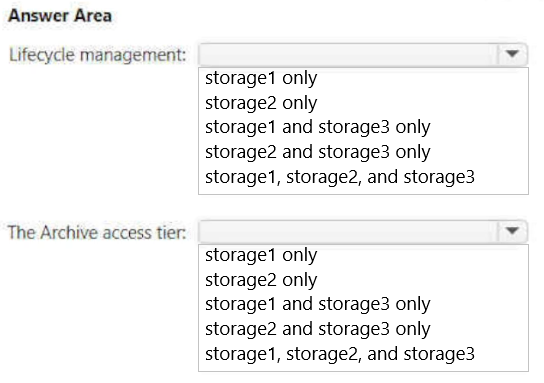
Task: Choose 'storage1 and storage3 only' for Lifecycle management
Action: pyautogui.click(x=318, y=127)
